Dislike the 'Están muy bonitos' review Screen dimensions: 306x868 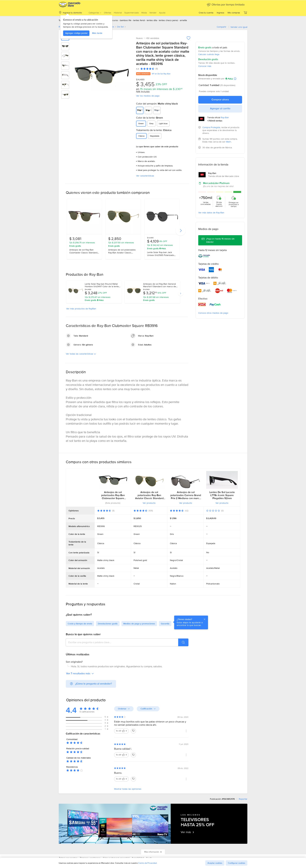[133, 731]
